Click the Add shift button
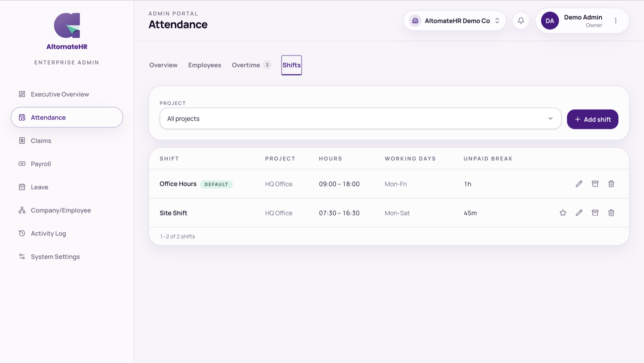The width and height of the screenshot is (644, 363). [x=592, y=119]
